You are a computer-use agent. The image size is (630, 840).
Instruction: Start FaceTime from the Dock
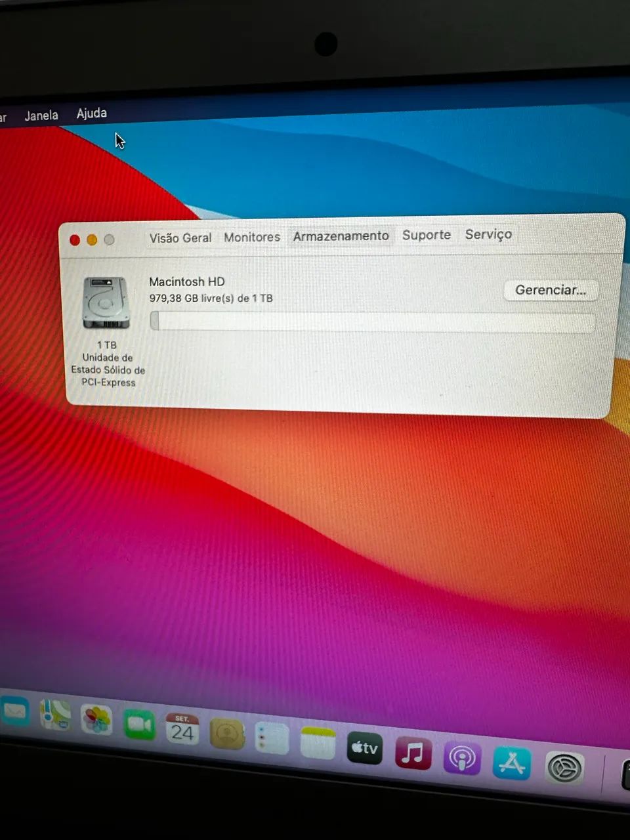pos(139,724)
